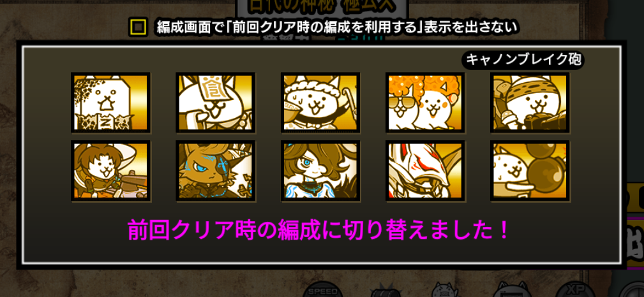Select the cat holding a paper talisman

[216, 103]
